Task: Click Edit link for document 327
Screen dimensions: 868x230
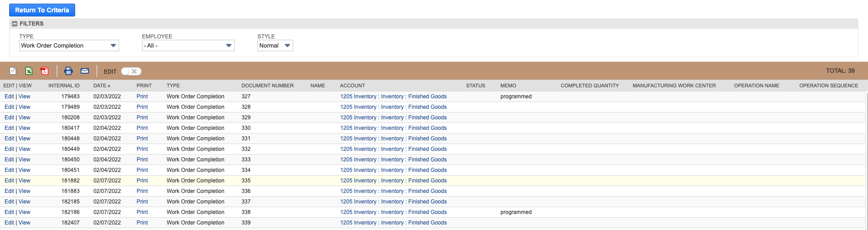Action: tap(9, 96)
